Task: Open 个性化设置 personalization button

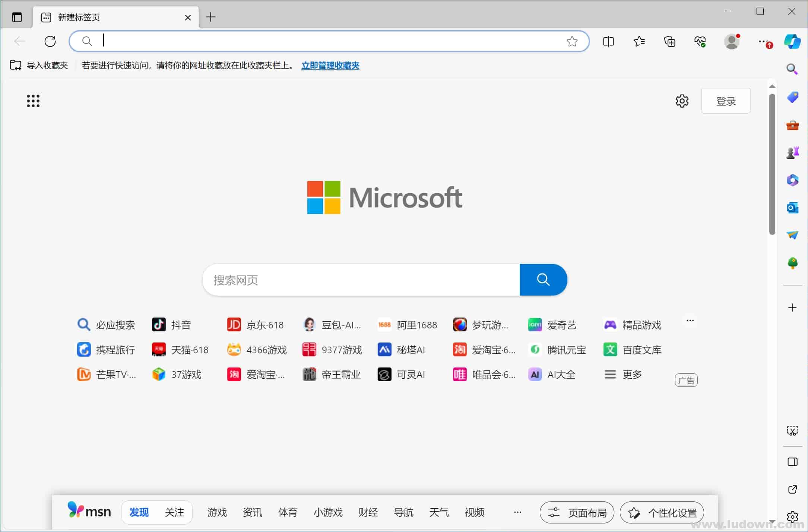Action: pos(662,513)
